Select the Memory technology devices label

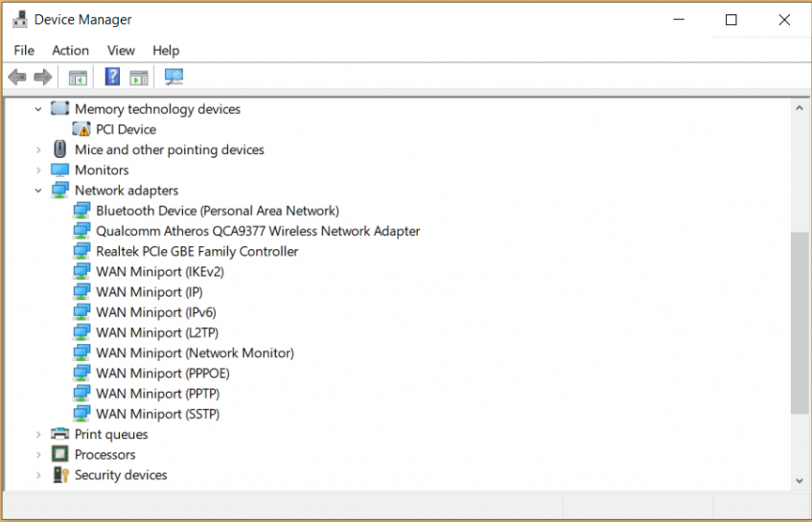157,109
